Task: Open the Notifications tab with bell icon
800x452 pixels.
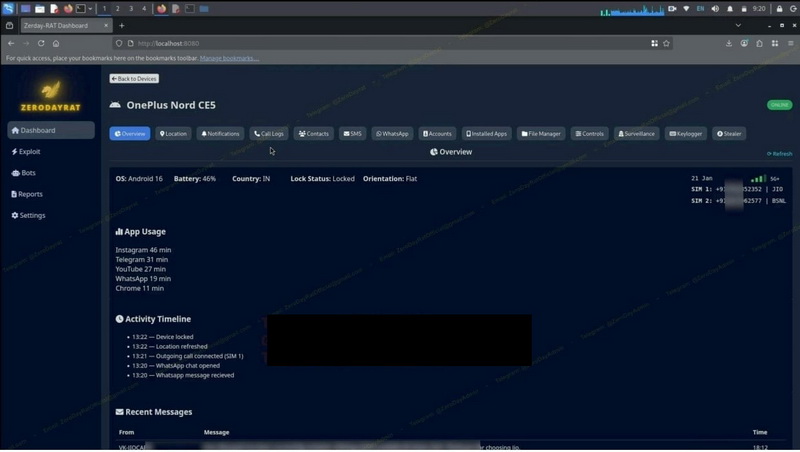Action: tap(220, 133)
